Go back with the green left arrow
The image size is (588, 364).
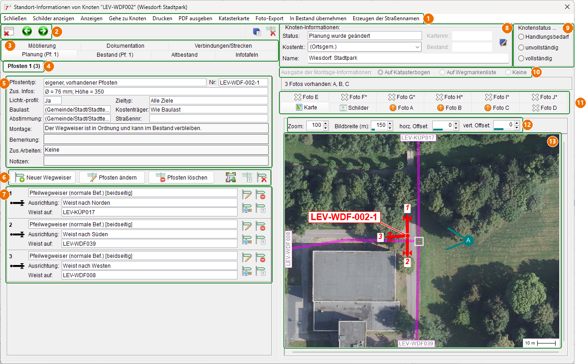pyautogui.click(x=27, y=31)
